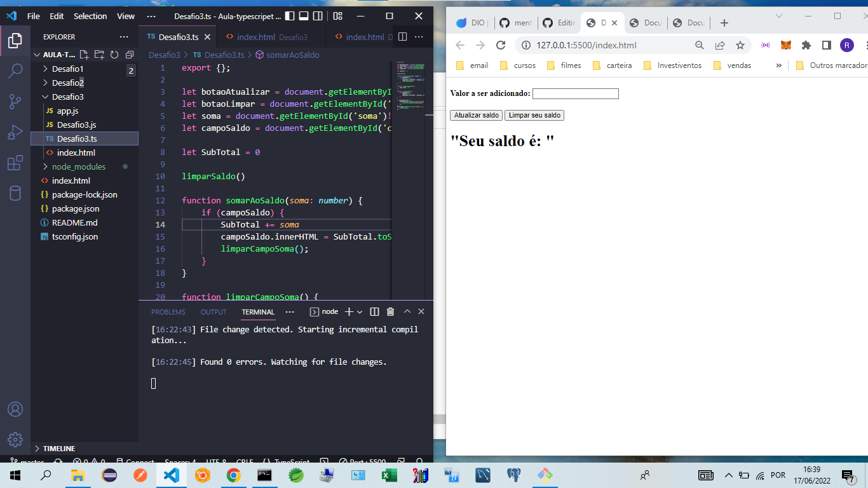The image size is (868, 488).
Task: Open the Run and Debug view
Action: click(x=15, y=132)
